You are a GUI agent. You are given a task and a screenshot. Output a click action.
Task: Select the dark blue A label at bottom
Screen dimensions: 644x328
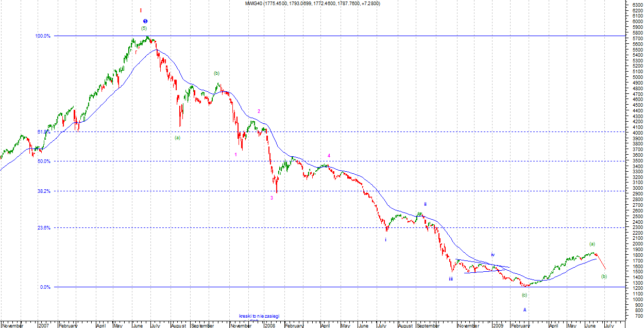pos(525,310)
